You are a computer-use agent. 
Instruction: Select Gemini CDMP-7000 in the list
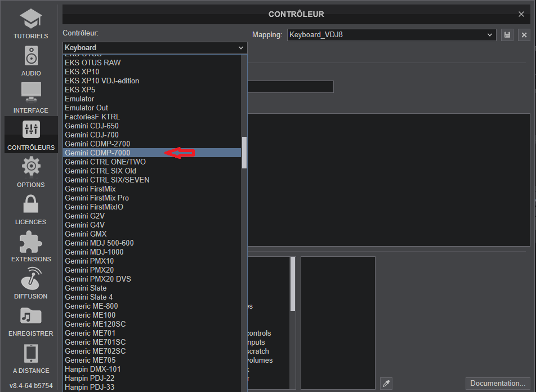coord(152,153)
